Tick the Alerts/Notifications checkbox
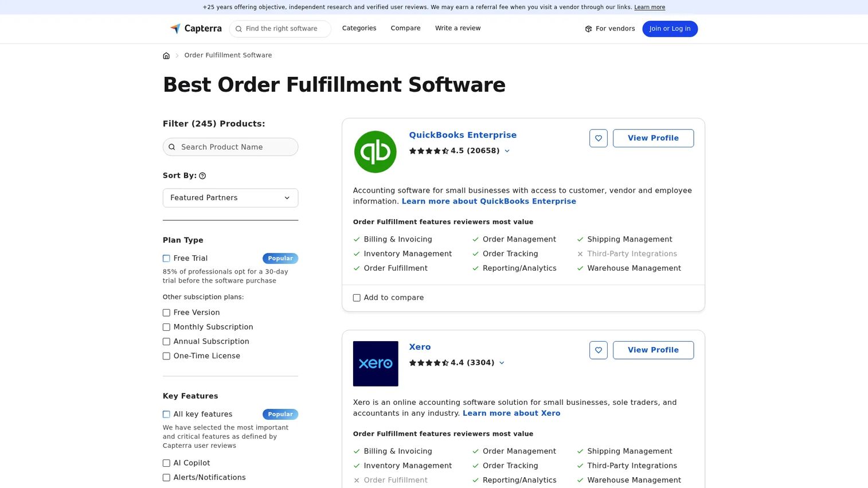Viewport: 868px width, 488px height. [x=166, y=478]
